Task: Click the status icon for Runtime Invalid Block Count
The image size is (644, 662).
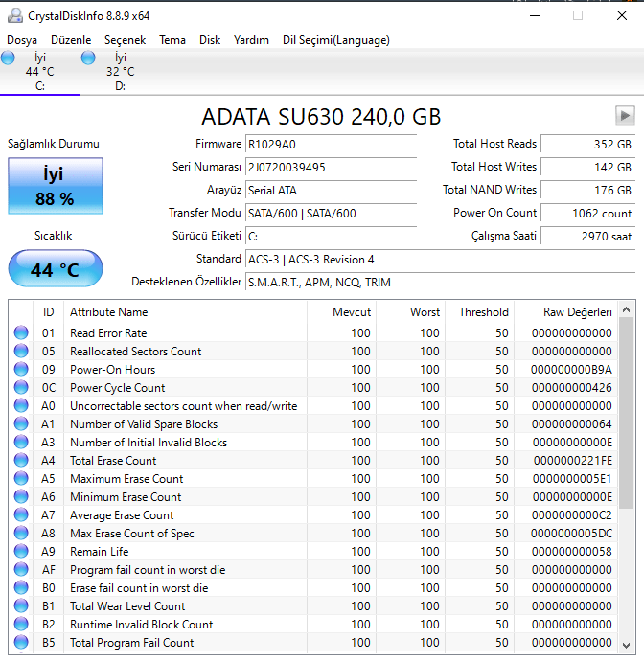Action: (21, 624)
